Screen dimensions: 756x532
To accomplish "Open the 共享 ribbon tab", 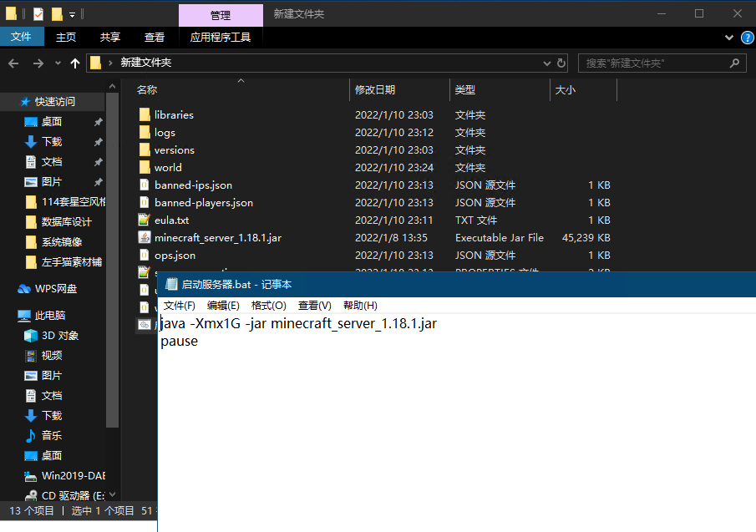I will [110, 37].
